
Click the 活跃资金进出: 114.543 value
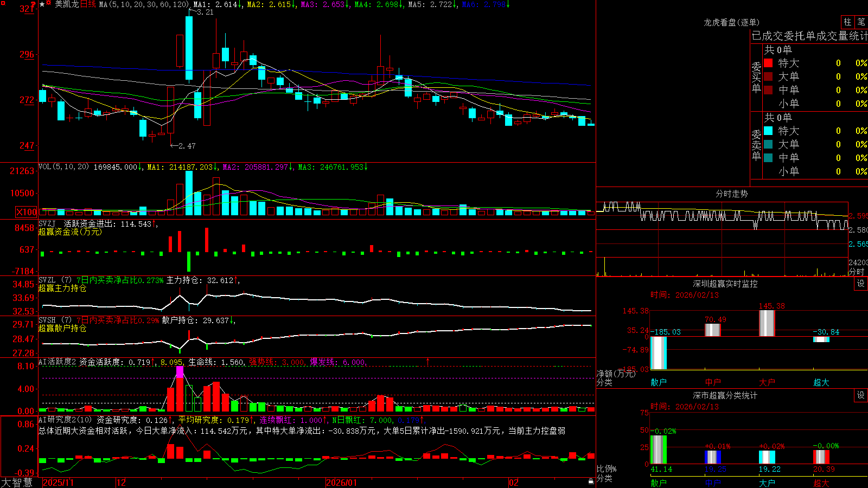point(108,224)
